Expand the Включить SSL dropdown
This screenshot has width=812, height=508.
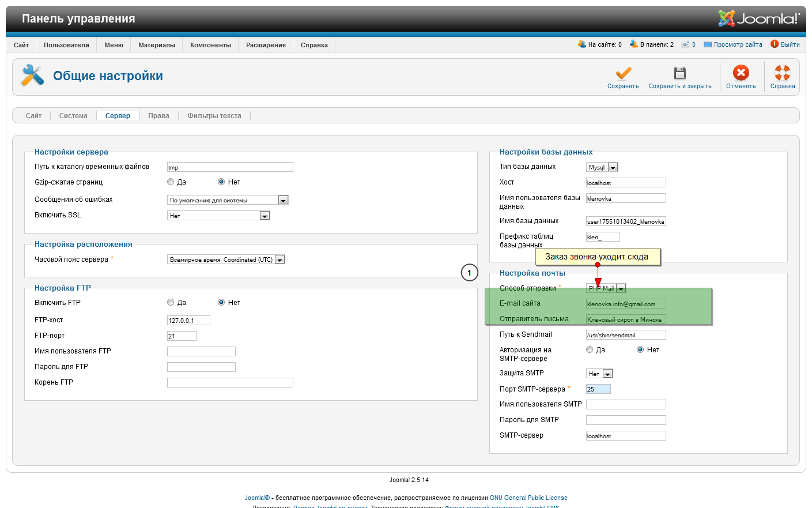[218, 216]
